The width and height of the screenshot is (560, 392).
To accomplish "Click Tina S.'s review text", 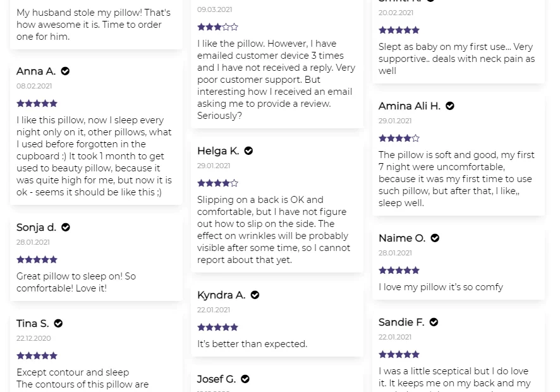I will pyautogui.click(x=82, y=378).
